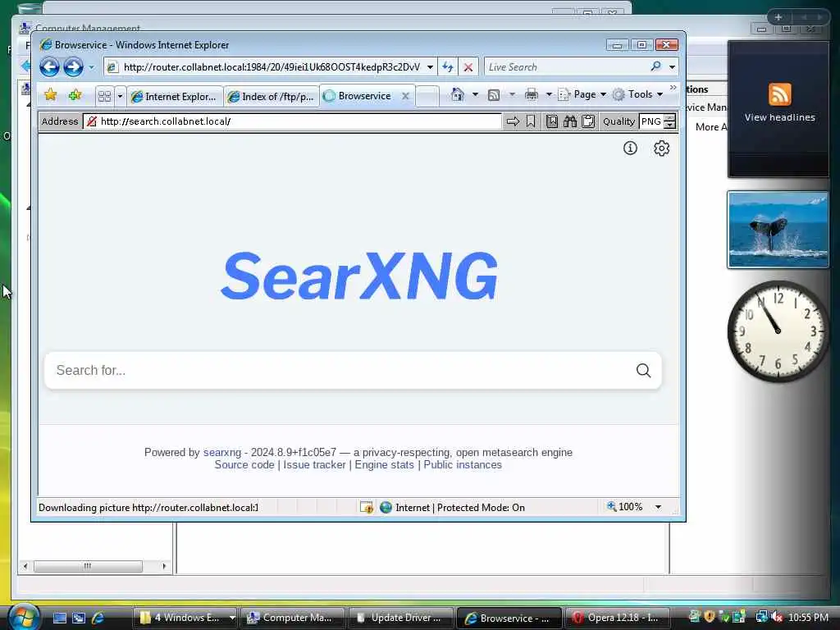The height and width of the screenshot is (630, 840).
Task: Click the Browservice clipboard icon
Action: [x=588, y=121]
